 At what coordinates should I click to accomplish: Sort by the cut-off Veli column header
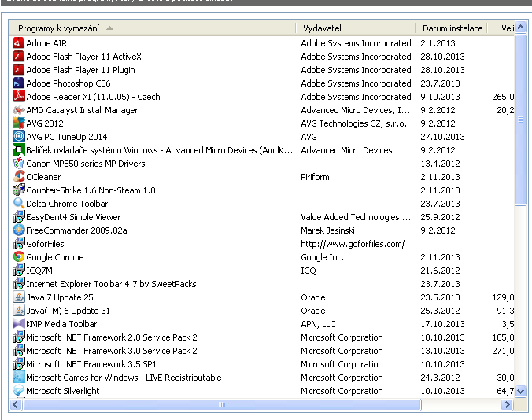501,28
